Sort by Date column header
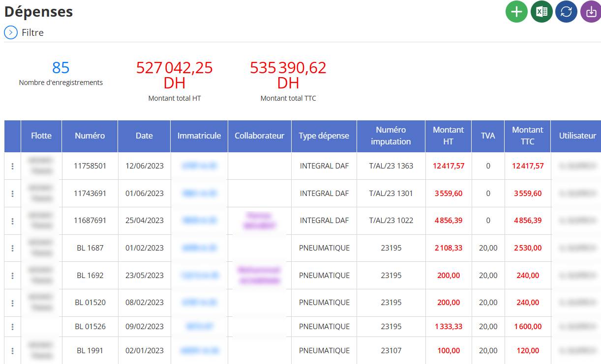The height and width of the screenshot is (364, 601). [x=144, y=136]
